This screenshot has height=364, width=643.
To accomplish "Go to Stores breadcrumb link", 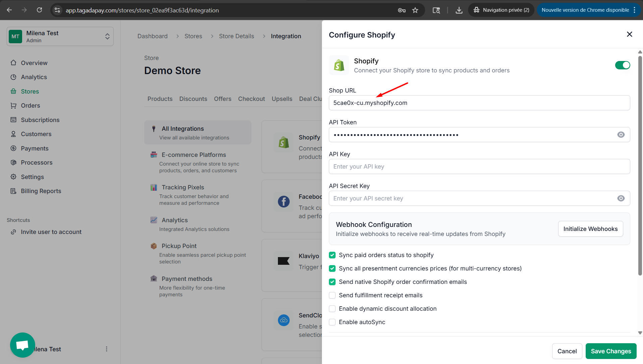I will click(193, 36).
